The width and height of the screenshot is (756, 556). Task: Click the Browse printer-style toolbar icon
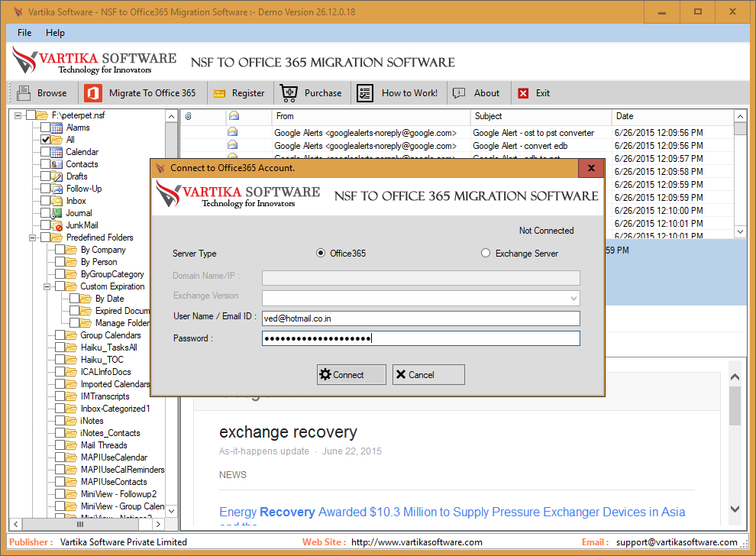(x=23, y=93)
